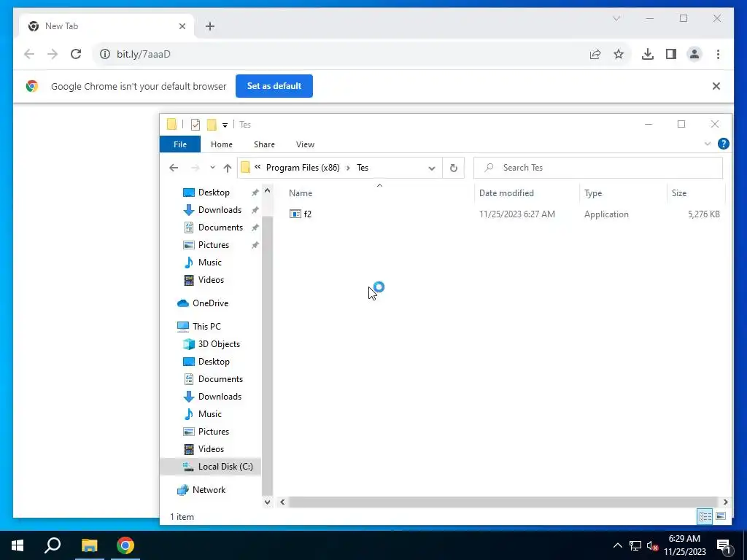The height and width of the screenshot is (560, 747).
Task: Open Chrome's three-dot menu
Action: pos(718,54)
